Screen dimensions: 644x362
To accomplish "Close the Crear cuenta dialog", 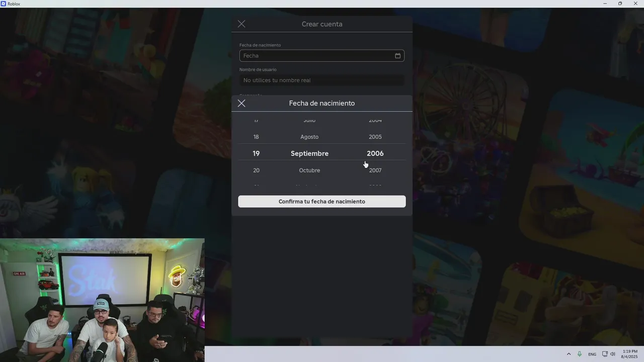I will [242, 24].
